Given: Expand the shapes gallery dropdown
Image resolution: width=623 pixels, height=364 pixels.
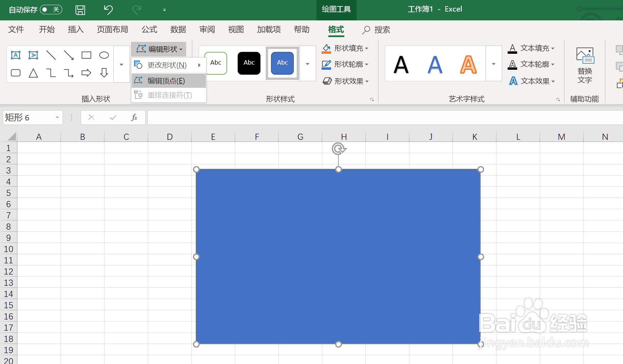Looking at the screenshot, I should coord(121,64).
